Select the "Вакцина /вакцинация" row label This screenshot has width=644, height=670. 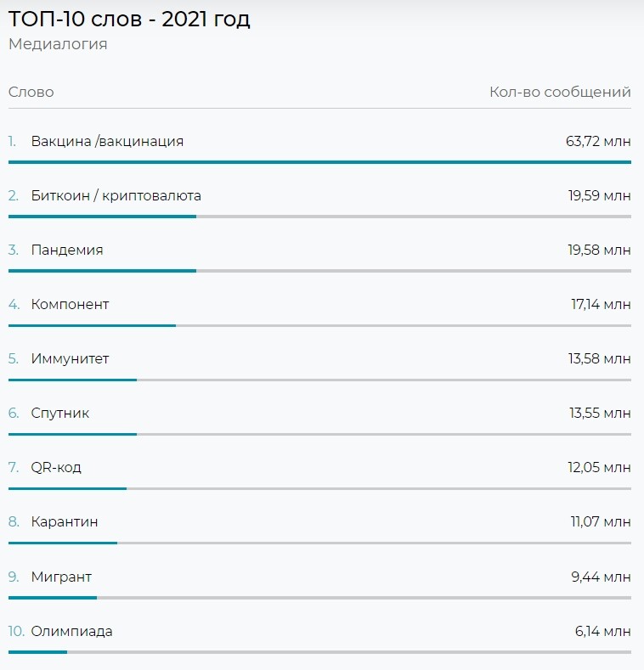point(107,141)
